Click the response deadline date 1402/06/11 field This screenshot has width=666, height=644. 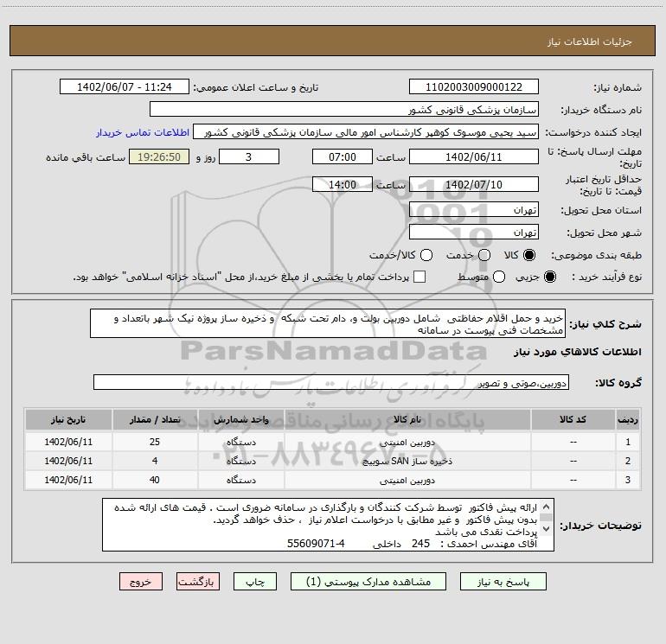tap(474, 156)
